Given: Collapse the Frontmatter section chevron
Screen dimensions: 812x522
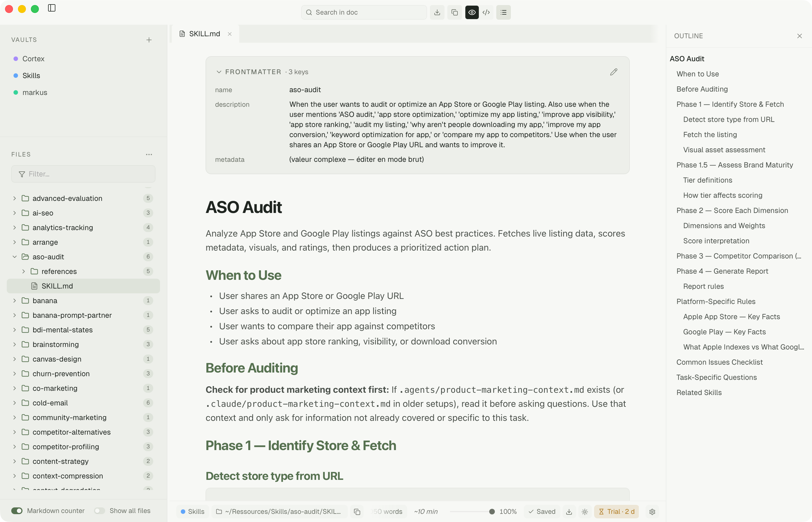Looking at the screenshot, I should click(x=219, y=72).
